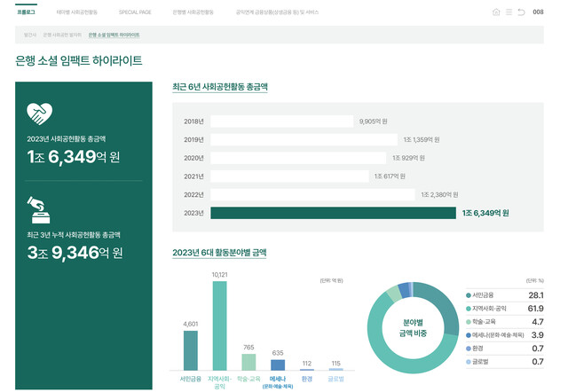Click the 1조 1,359억 원 value label
This screenshot has width=568, height=392.
[422, 140]
